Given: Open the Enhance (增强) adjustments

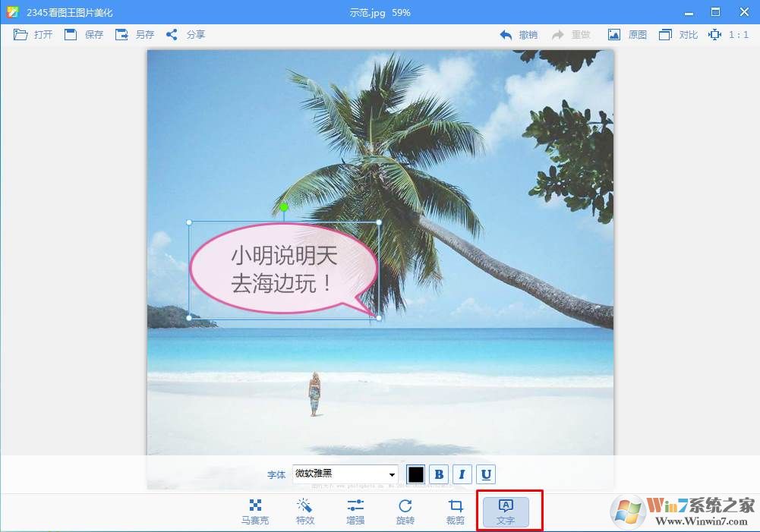Looking at the screenshot, I should pyautogui.click(x=355, y=512).
